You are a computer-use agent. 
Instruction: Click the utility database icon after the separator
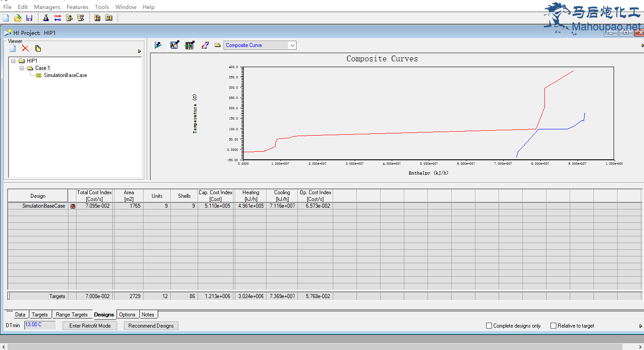click(x=97, y=18)
